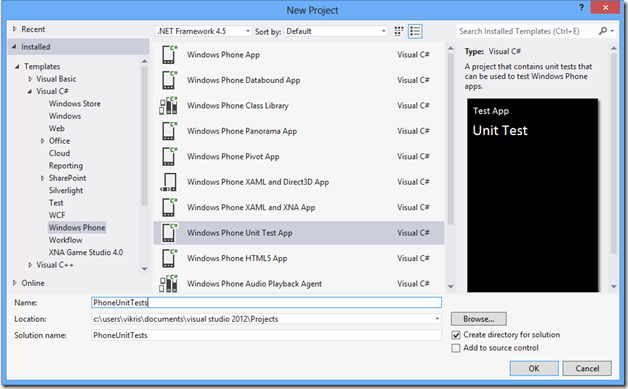Click the description panel vertical scrollbar
The height and width of the screenshot is (389, 628).
pos(614,152)
